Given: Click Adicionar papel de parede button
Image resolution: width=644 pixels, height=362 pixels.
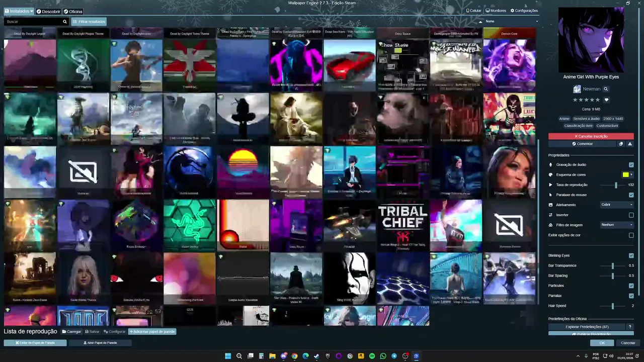Looking at the screenshot, I should (x=152, y=332).
